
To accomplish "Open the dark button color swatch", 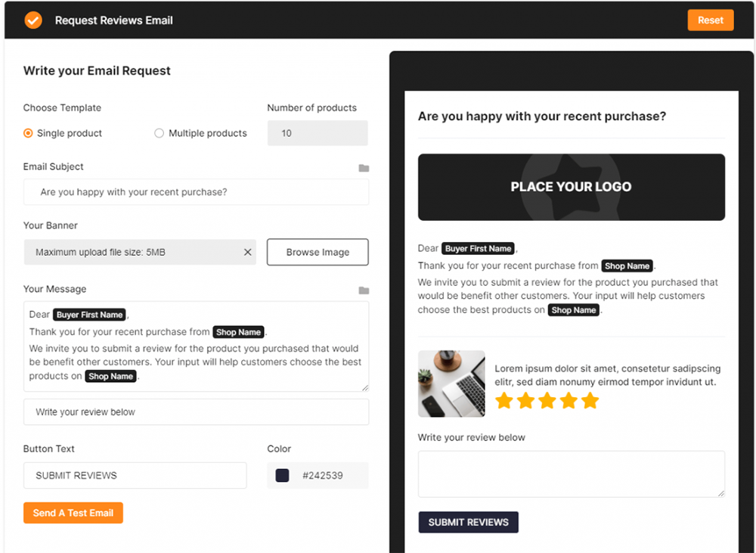I will [282, 475].
